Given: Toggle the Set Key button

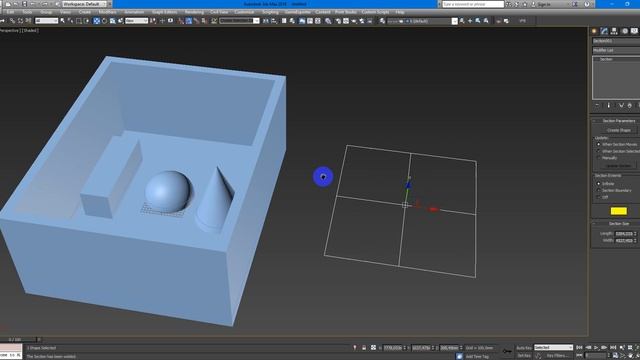Looking at the screenshot, I should tap(524, 356).
